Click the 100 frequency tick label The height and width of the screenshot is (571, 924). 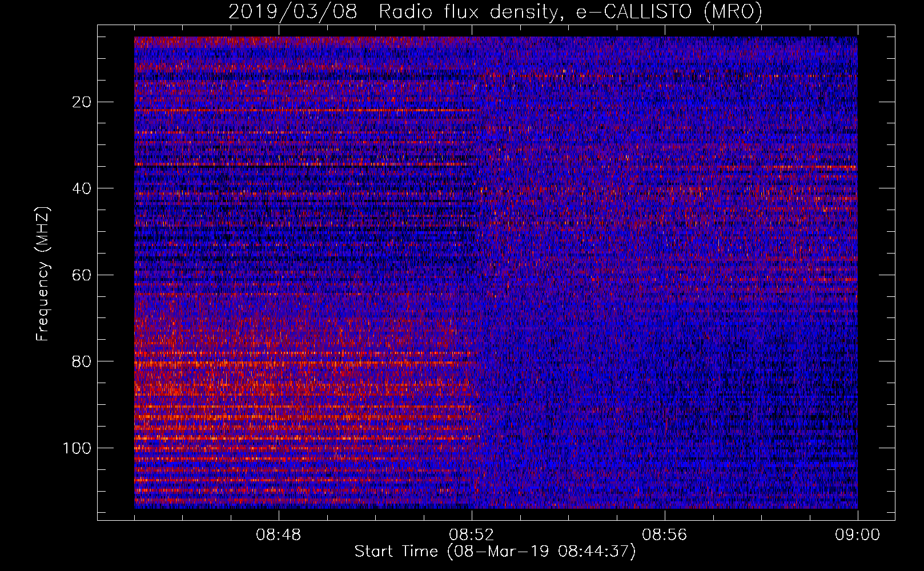click(77, 448)
